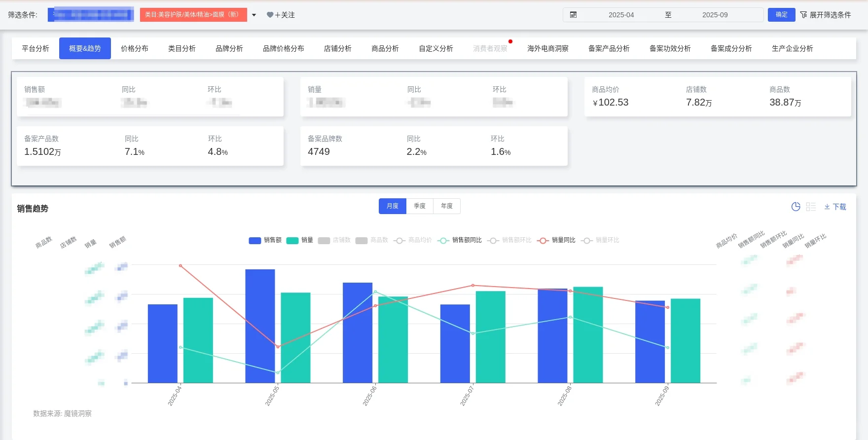Click the +关注 follow button
The height and width of the screenshot is (440, 868).
(x=281, y=15)
